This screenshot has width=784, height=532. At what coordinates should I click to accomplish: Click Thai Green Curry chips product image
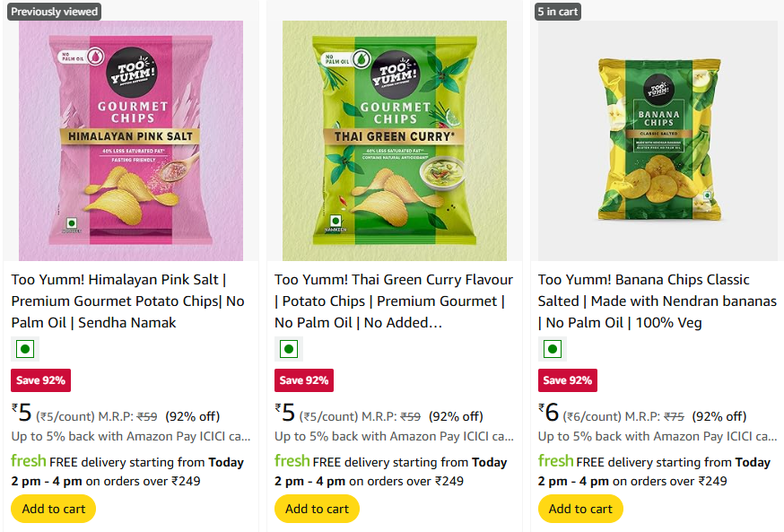click(x=395, y=141)
